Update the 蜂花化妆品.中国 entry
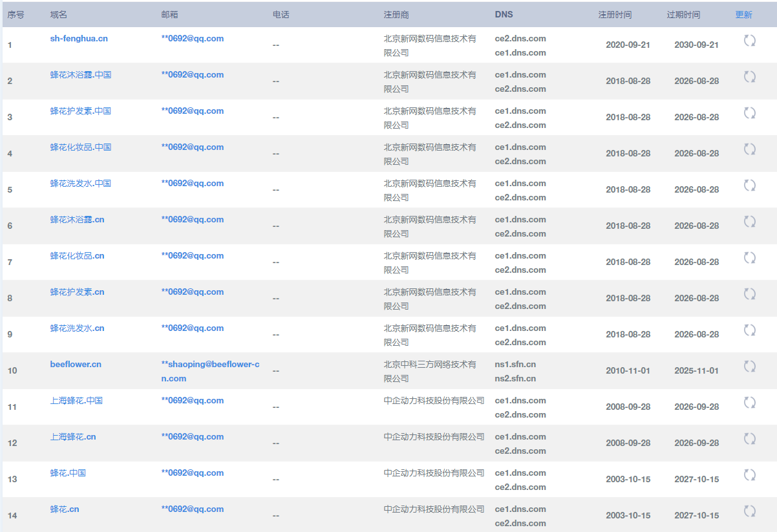This screenshot has width=777, height=532. 750,149
